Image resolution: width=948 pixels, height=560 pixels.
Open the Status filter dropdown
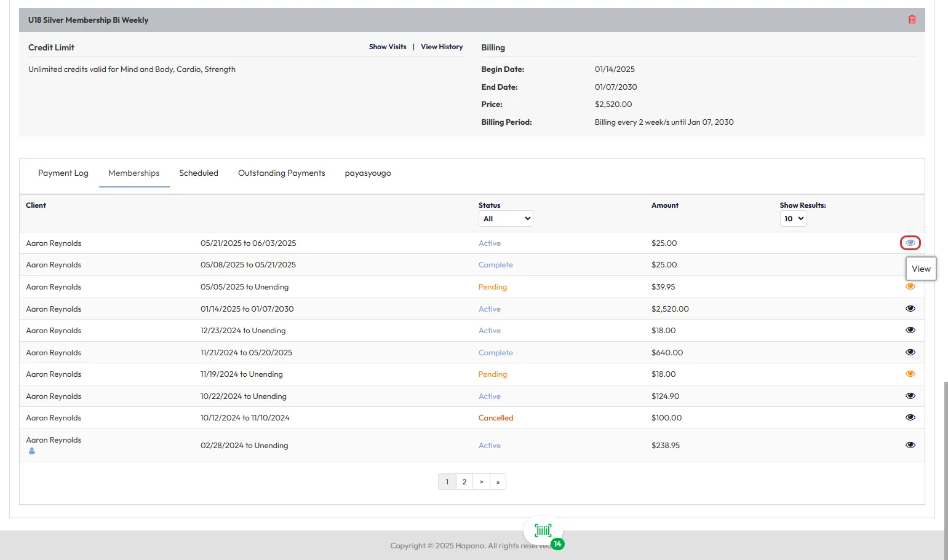(x=505, y=219)
